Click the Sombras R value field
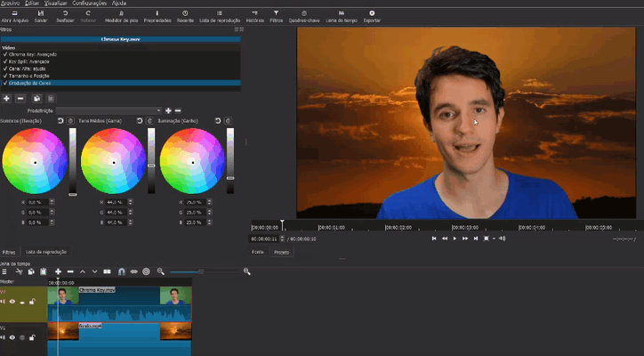Screen dimensions: 644x356 [x=37, y=202]
